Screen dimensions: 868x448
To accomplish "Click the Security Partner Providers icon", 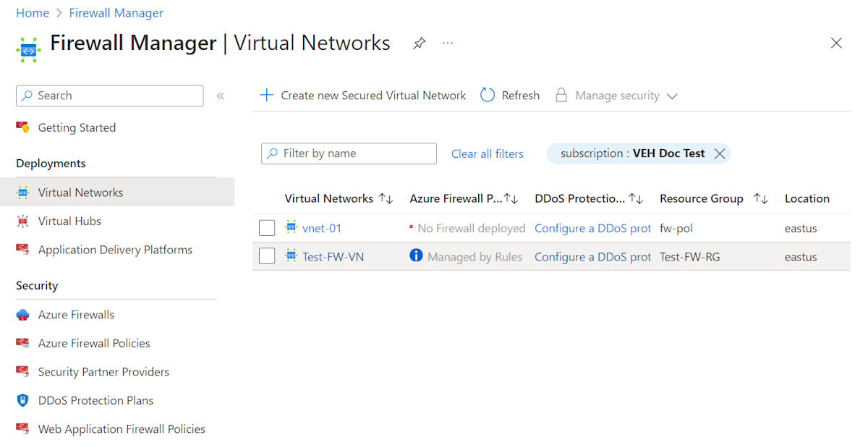I will click(23, 372).
